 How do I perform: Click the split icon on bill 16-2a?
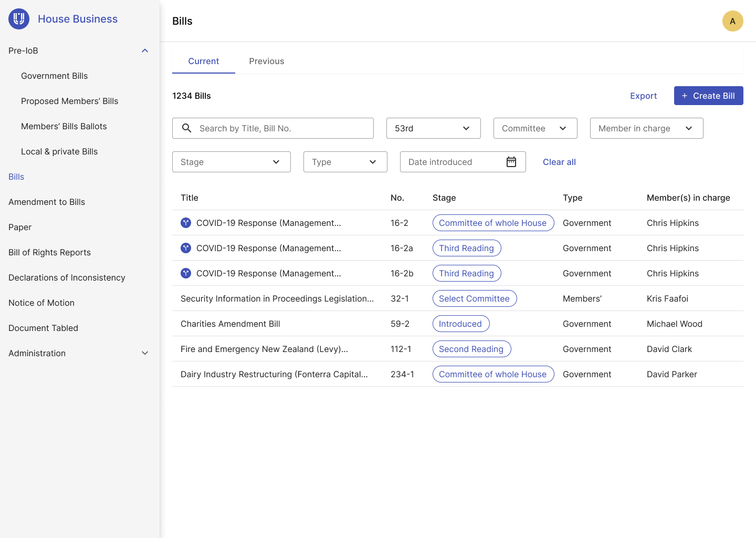pyautogui.click(x=186, y=248)
